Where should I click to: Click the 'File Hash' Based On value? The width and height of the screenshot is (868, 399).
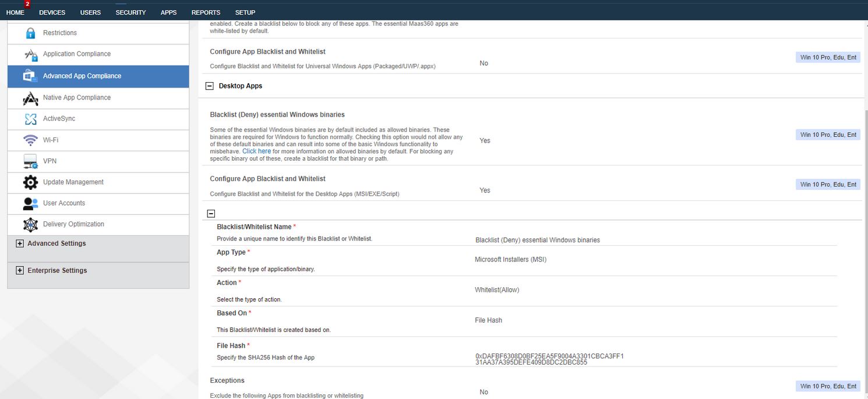pyautogui.click(x=489, y=320)
